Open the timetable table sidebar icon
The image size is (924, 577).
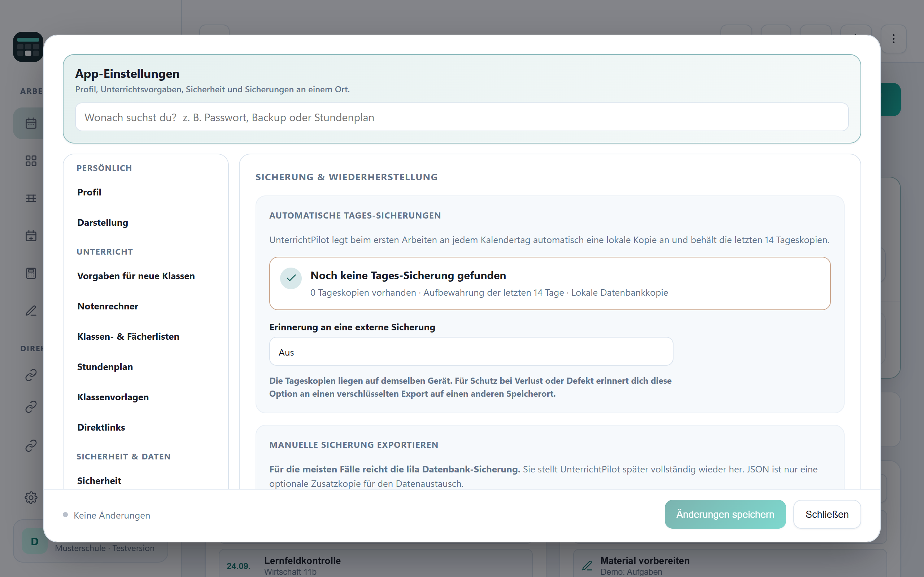click(x=31, y=198)
